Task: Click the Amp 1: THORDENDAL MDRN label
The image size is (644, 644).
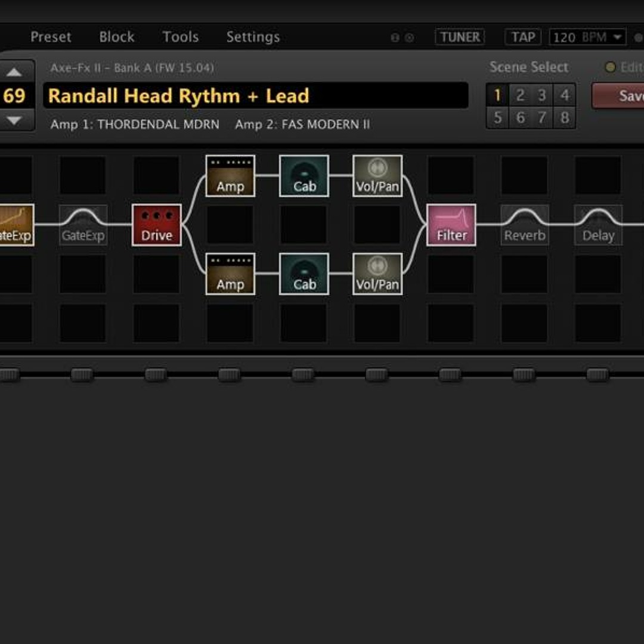Action: [135, 124]
